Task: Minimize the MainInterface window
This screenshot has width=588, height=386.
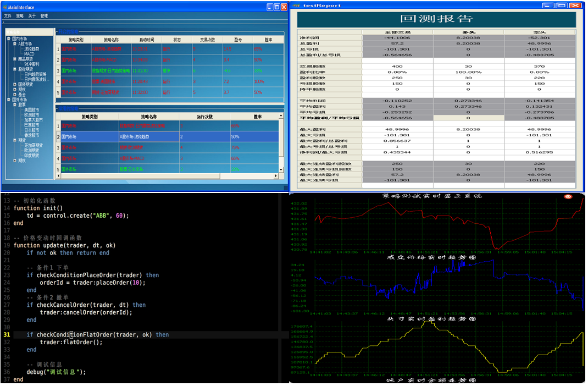Action: coord(270,7)
